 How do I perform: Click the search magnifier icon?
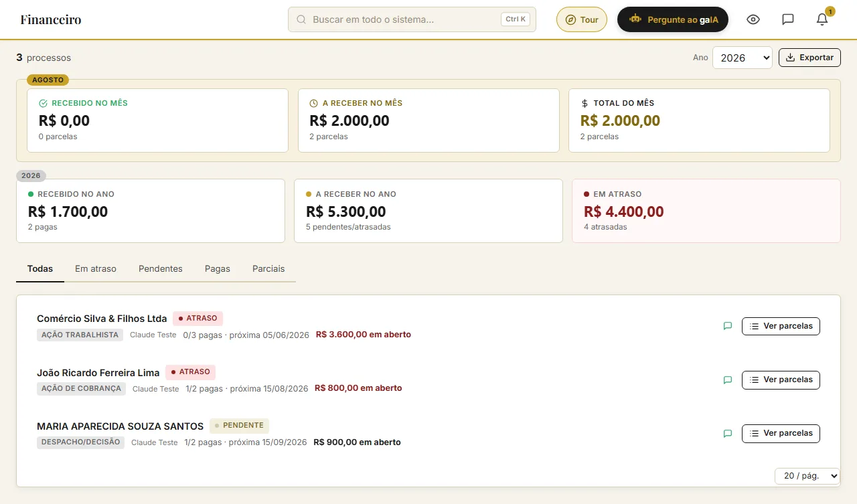click(301, 19)
